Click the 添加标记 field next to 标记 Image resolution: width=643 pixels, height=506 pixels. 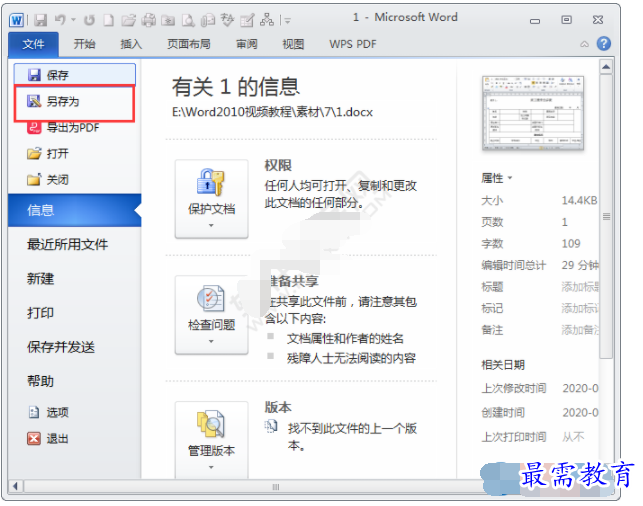pyautogui.click(x=580, y=308)
